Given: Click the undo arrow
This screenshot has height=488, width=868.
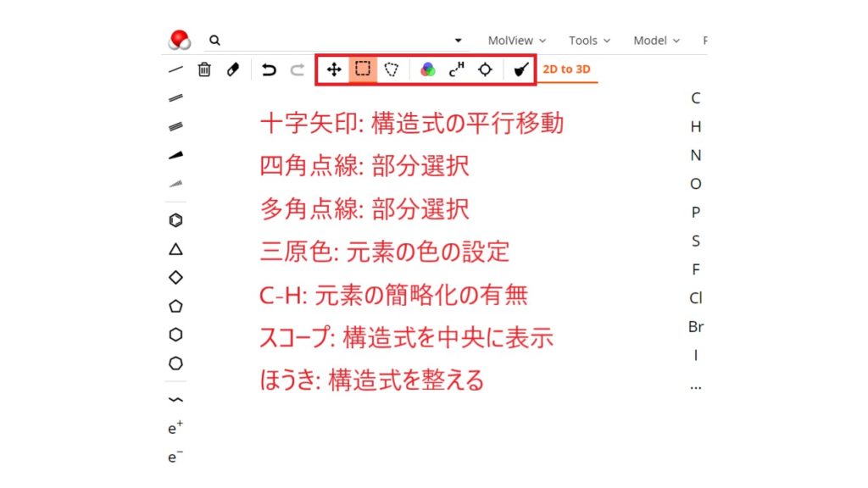Looking at the screenshot, I should [269, 69].
